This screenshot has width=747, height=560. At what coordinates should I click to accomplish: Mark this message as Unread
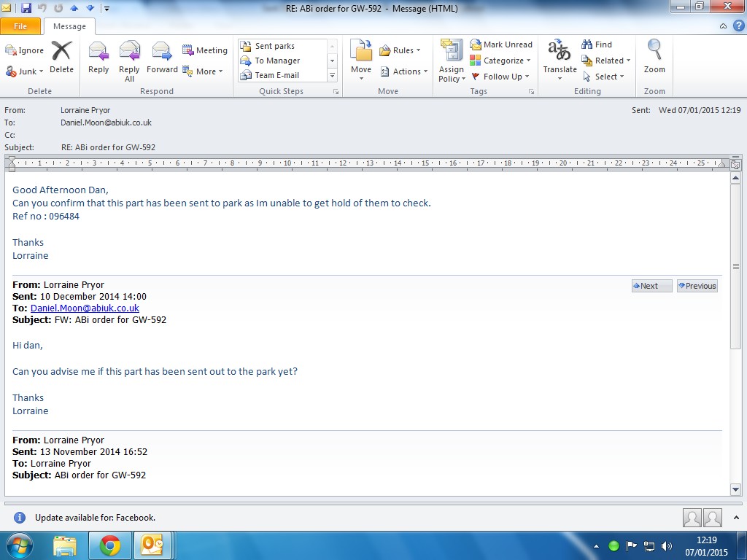tap(501, 44)
